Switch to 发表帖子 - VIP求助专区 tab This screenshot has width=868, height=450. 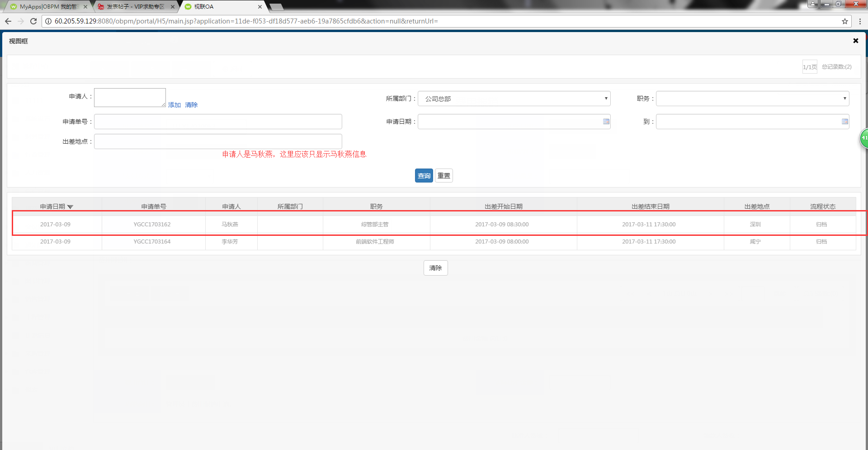coord(136,7)
